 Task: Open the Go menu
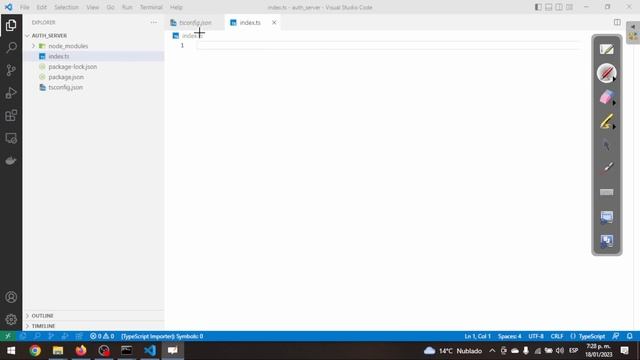[110, 7]
